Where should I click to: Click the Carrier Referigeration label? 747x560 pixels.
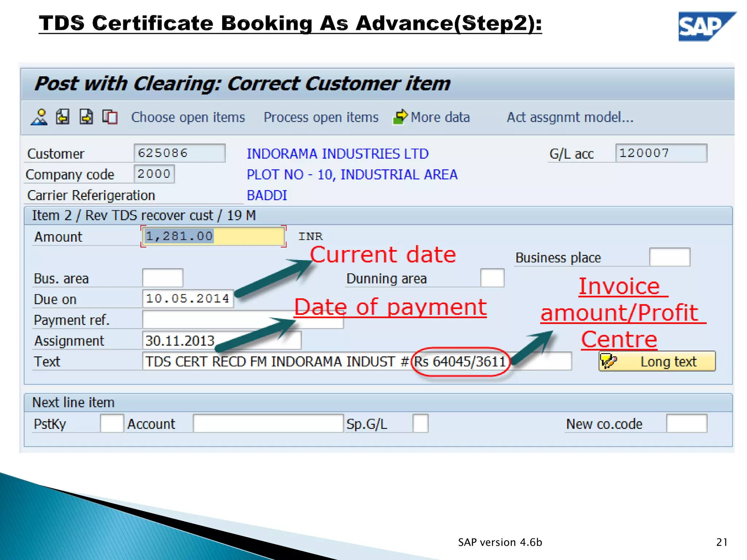pyautogui.click(x=91, y=196)
